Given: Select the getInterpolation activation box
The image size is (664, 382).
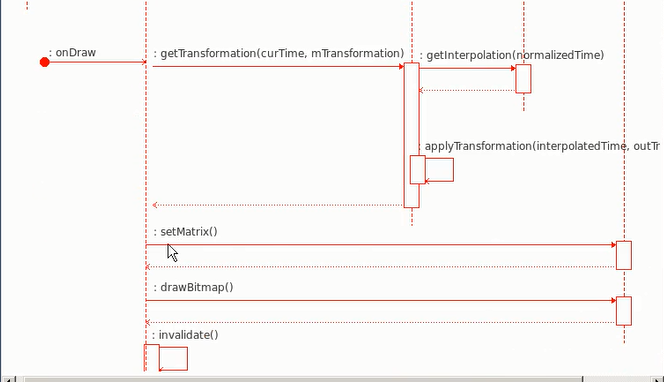Looking at the screenshot, I should [523, 79].
